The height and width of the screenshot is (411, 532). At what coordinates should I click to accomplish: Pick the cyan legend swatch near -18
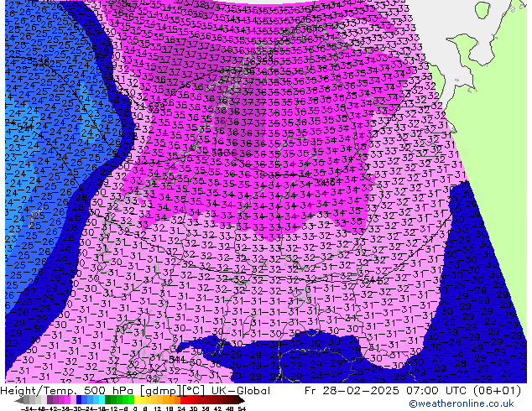(x=102, y=399)
